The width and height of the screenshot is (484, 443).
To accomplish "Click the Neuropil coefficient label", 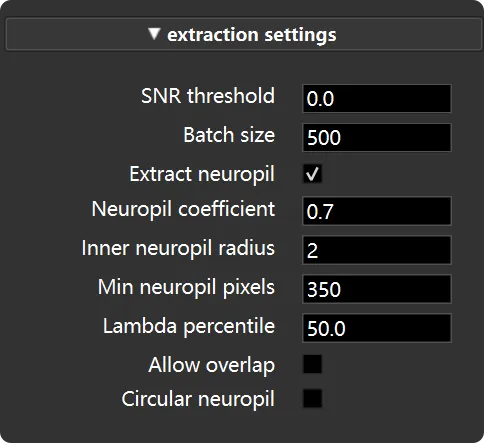I will (183, 210).
